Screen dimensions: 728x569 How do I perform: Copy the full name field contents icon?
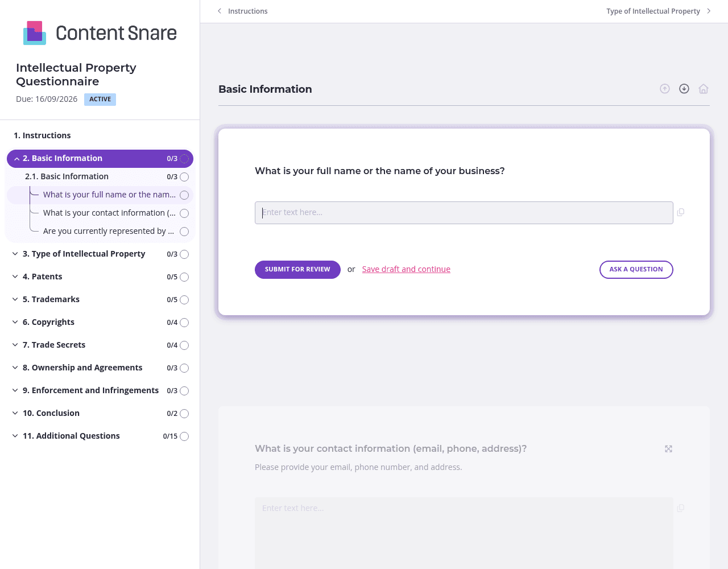(681, 212)
